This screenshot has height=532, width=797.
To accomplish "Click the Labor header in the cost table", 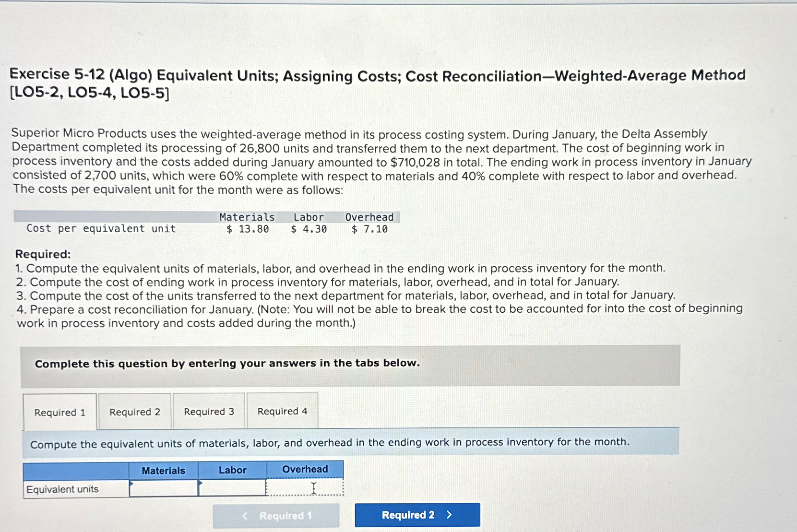I will [x=309, y=217].
